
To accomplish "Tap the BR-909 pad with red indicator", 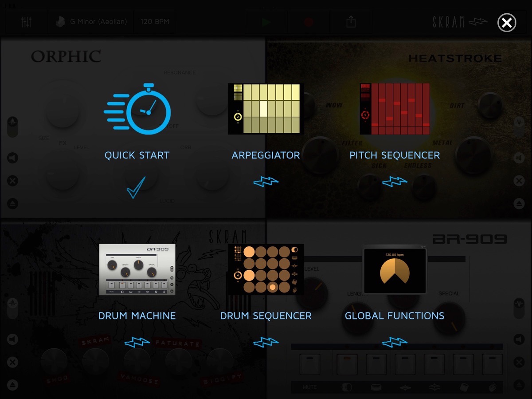I will coord(348,364).
